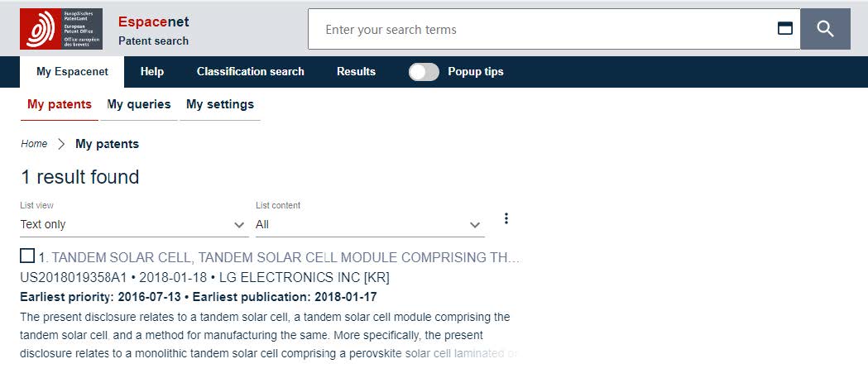
Task: Open the three-dot more options menu
Action: 506,218
